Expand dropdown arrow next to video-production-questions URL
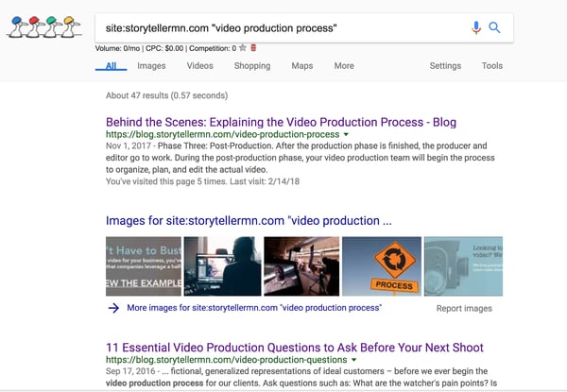The height and width of the screenshot is (392, 567). [354, 360]
